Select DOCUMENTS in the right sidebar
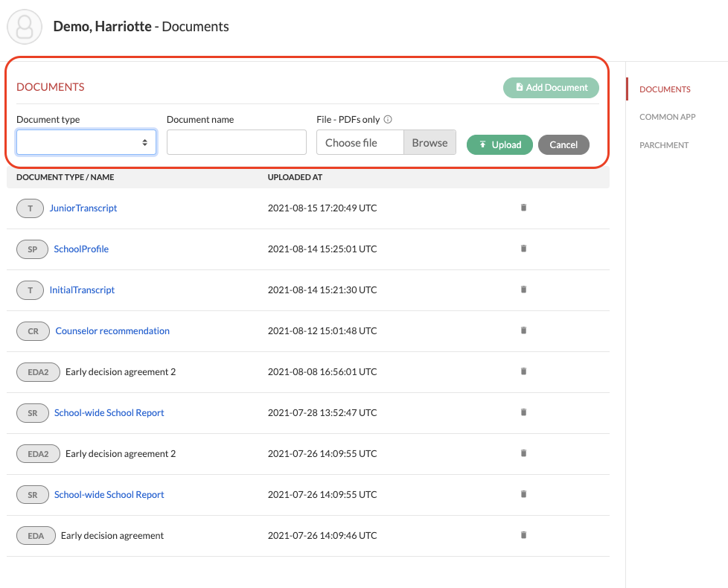This screenshot has width=728, height=588. pos(665,89)
